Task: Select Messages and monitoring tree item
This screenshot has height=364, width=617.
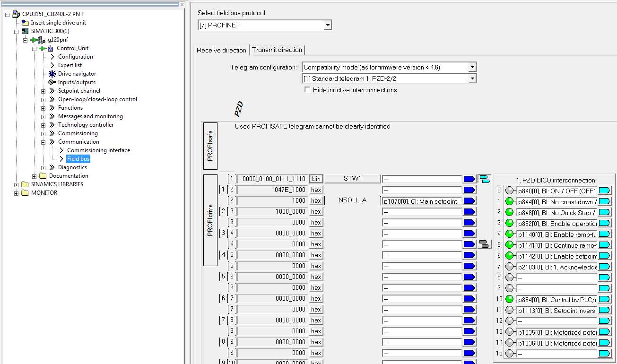Action: pos(90,116)
